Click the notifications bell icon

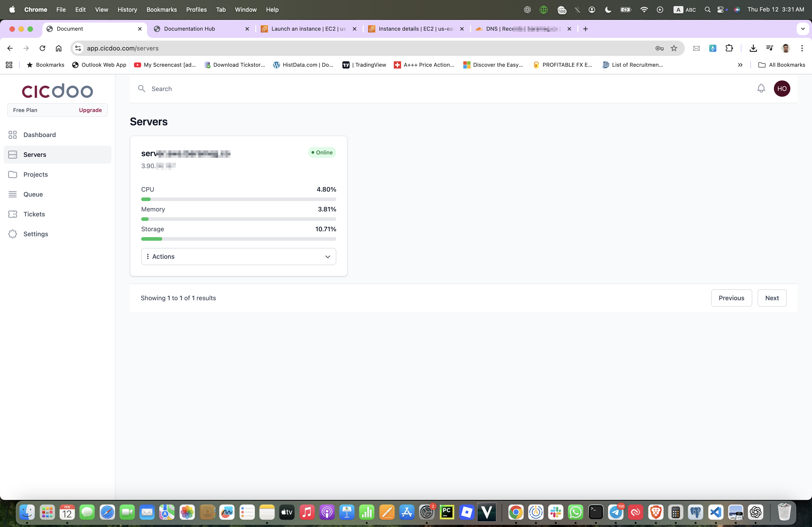pos(761,89)
